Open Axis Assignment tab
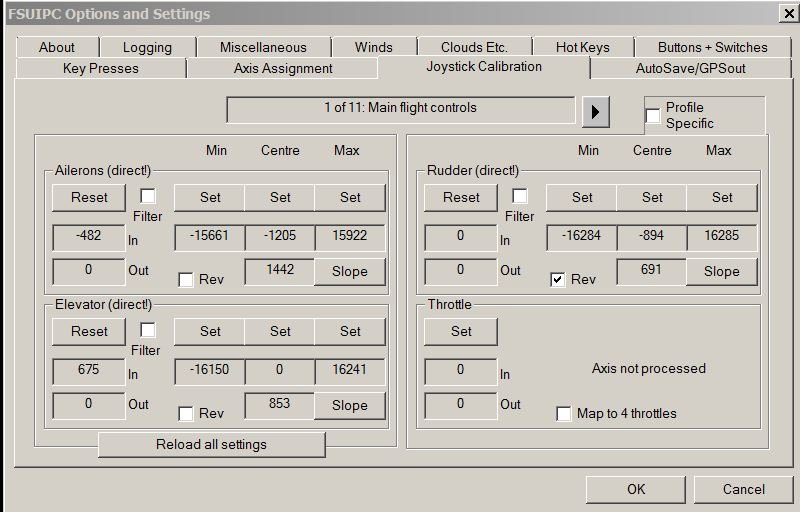Viewport: 800px width, 512px height. coord(283,68)
